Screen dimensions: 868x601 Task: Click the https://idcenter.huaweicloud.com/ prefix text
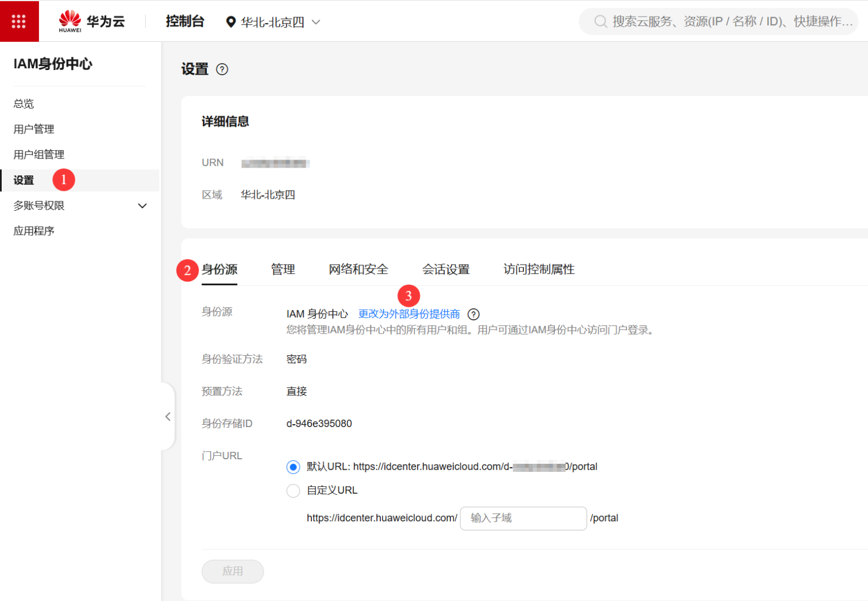382,518
